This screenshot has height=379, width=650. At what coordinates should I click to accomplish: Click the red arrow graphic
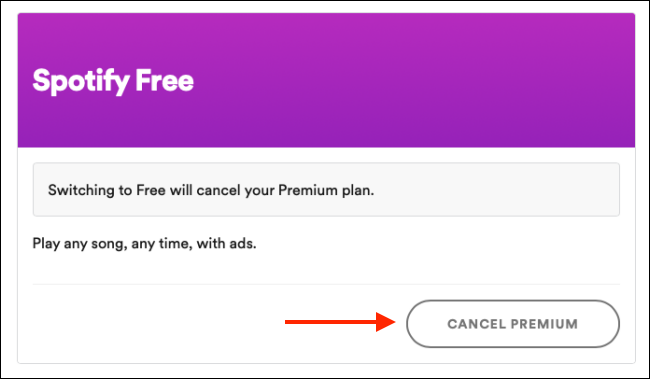coord(340,322)
